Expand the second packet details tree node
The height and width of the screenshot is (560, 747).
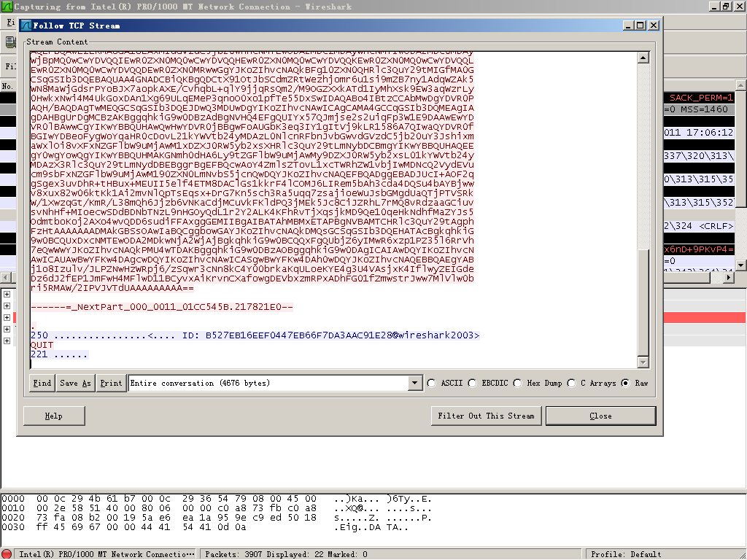7,306
